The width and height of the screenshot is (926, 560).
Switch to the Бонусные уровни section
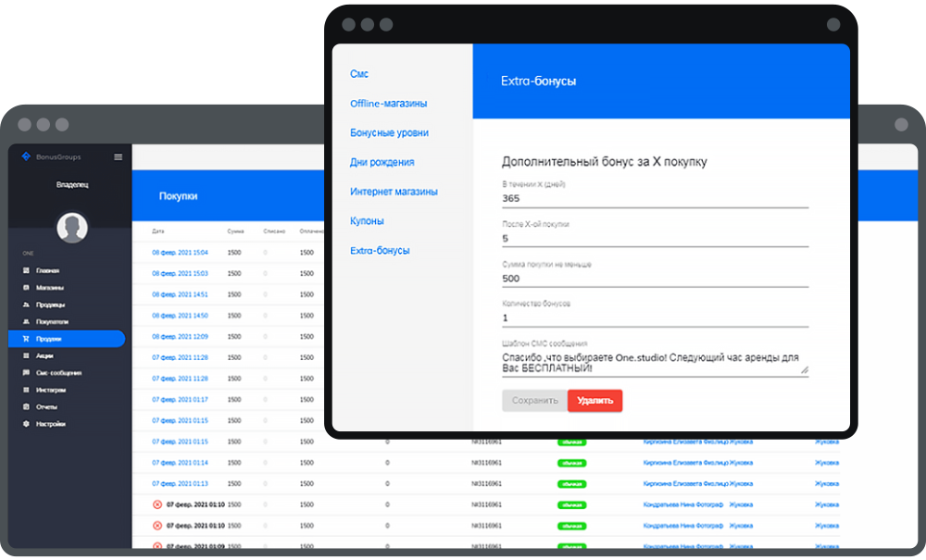(x=389, y=132)
